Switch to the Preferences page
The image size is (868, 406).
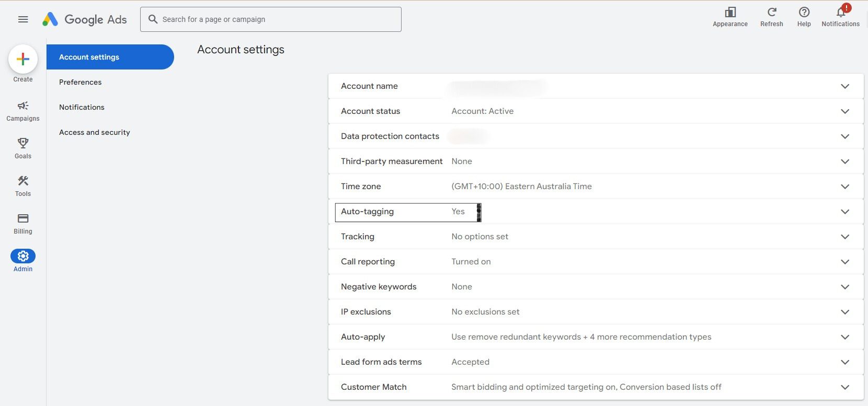(81, 82)
